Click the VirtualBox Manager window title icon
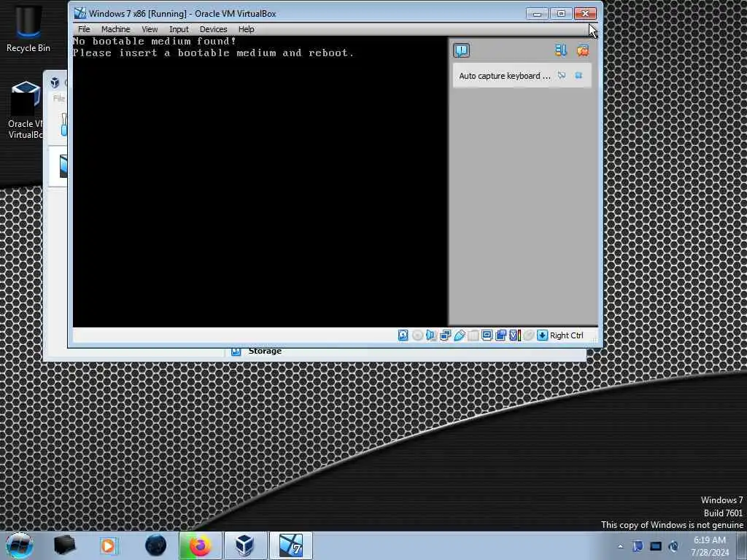 (55, 83)
